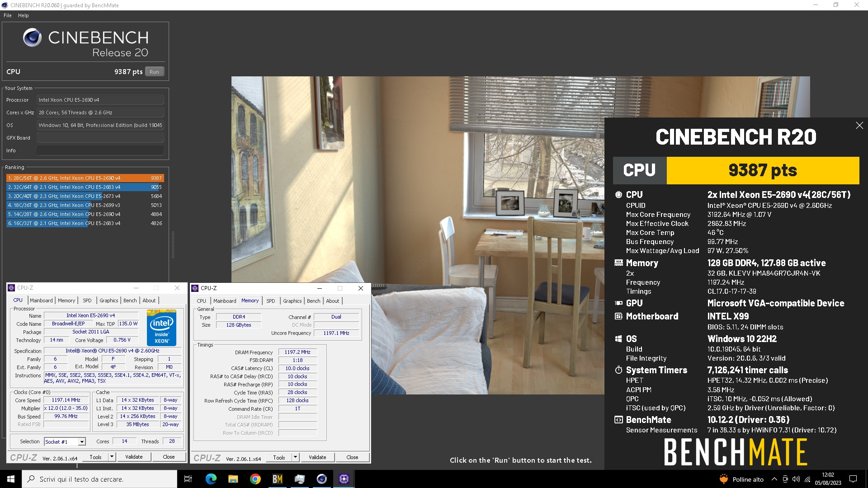This screenshot has width=868, height=488.
Task: Click the CPU chip icon in BenchMate panel
Action: tap(618, 195)
